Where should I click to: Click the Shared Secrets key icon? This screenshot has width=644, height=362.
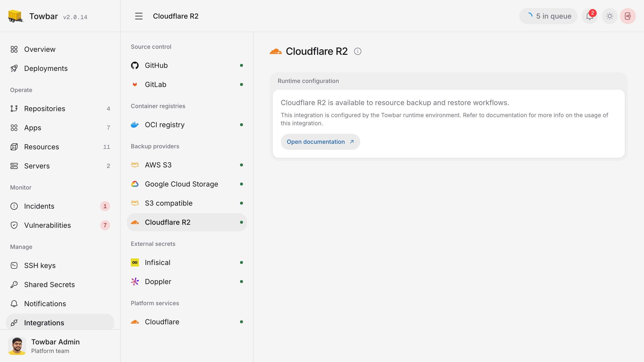[14, 285]
